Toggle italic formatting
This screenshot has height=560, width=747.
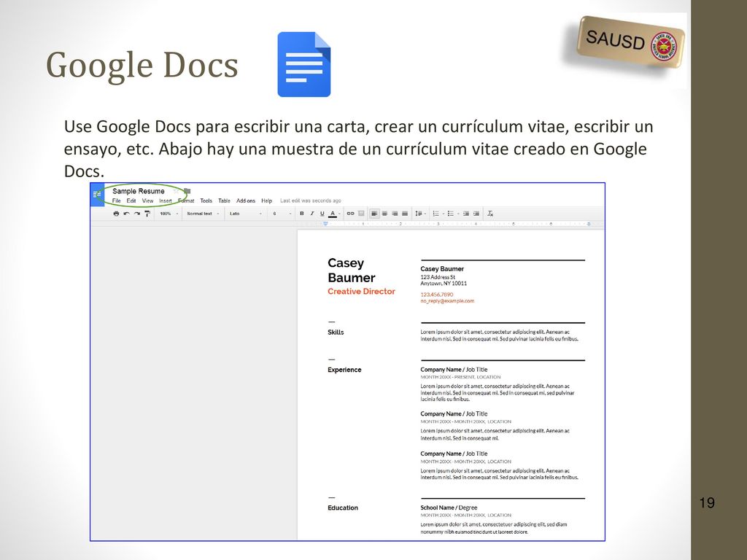coord(312,214)
